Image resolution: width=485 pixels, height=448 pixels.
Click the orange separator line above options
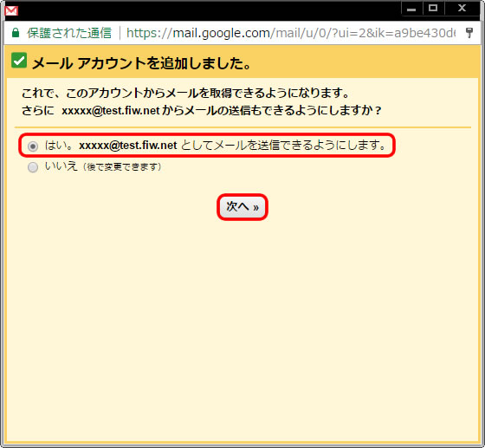242,127
